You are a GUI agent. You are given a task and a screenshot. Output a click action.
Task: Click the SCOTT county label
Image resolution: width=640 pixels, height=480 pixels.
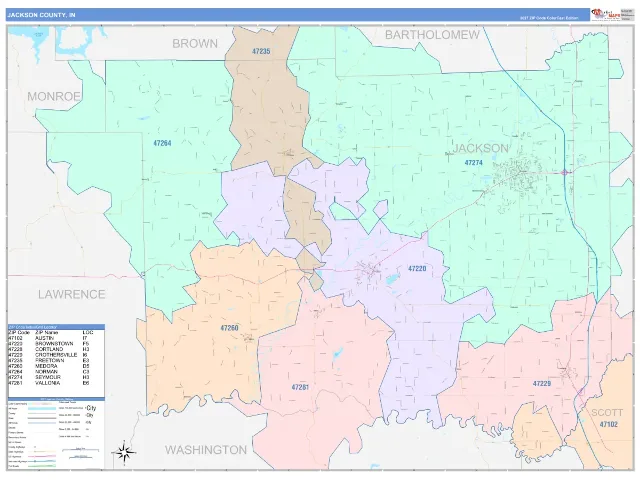pos(607,412)
